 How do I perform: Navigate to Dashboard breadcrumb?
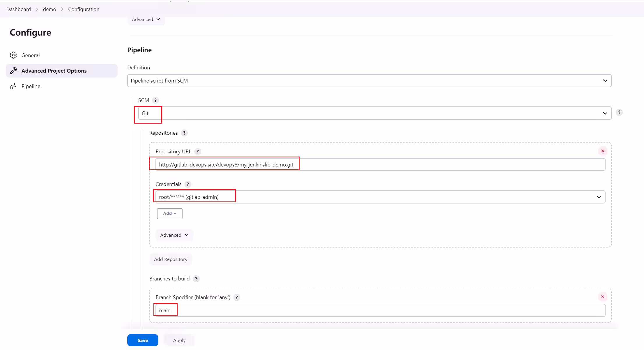point(19,9)
